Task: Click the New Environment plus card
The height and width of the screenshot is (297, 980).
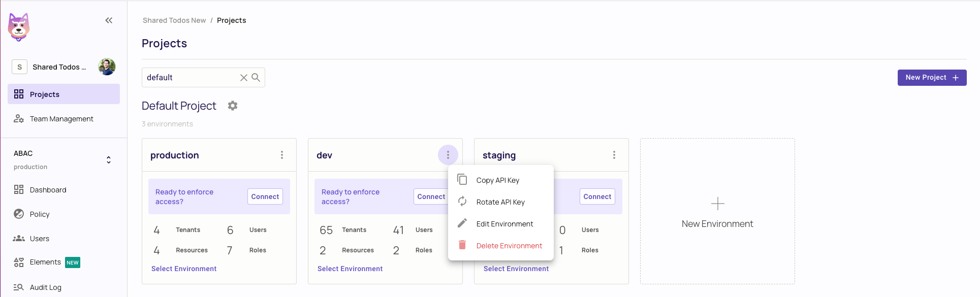Action: click(x=717, y=211)
